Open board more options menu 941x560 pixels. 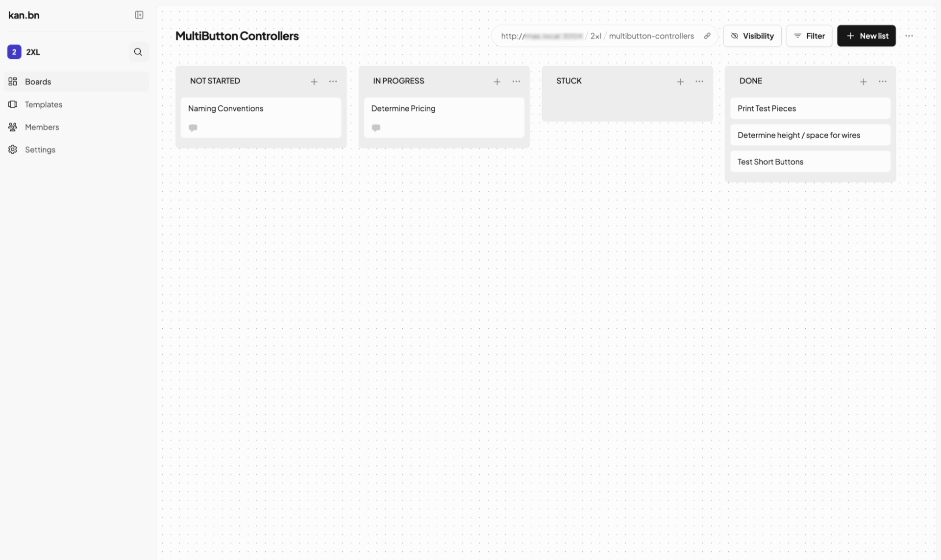point(909,36)
